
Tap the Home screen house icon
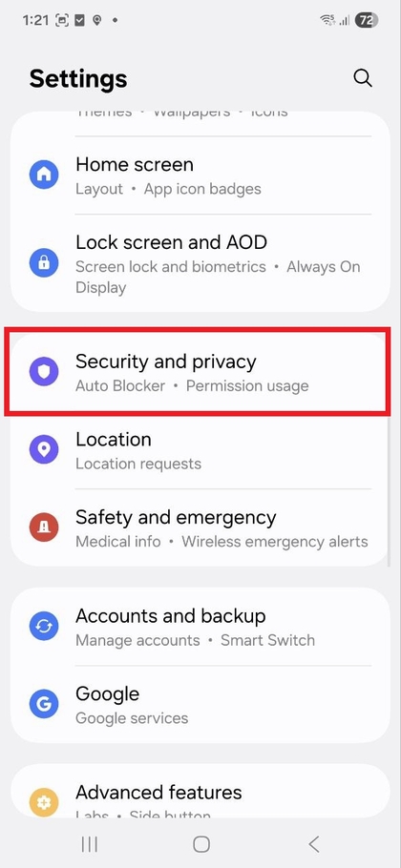pos(44,175)
